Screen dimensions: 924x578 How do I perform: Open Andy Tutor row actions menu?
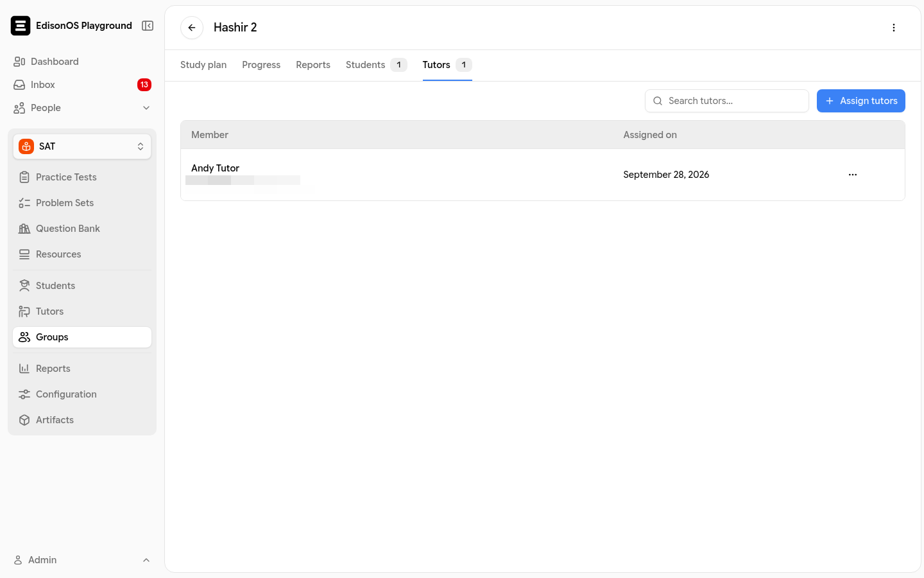pos(853,175)
